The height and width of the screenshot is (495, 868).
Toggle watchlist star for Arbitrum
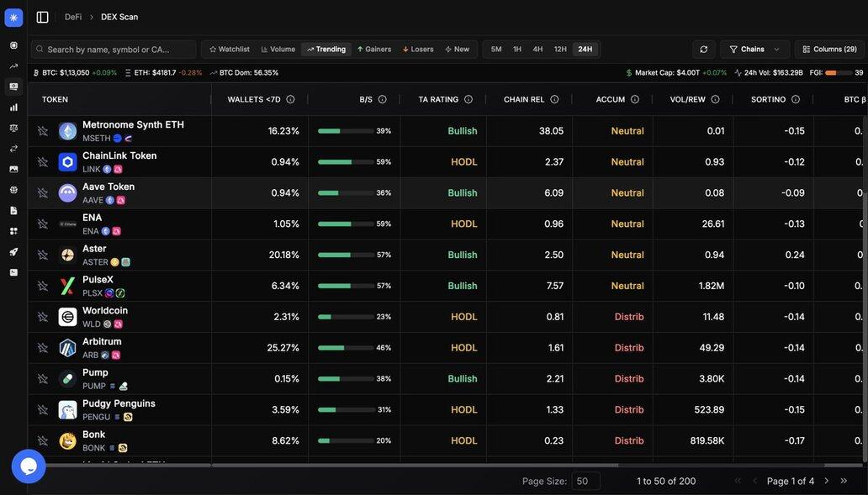(43, 348)
